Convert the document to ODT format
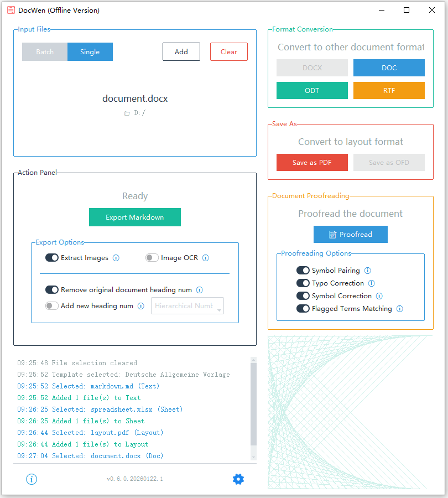 tap(312, 91)
